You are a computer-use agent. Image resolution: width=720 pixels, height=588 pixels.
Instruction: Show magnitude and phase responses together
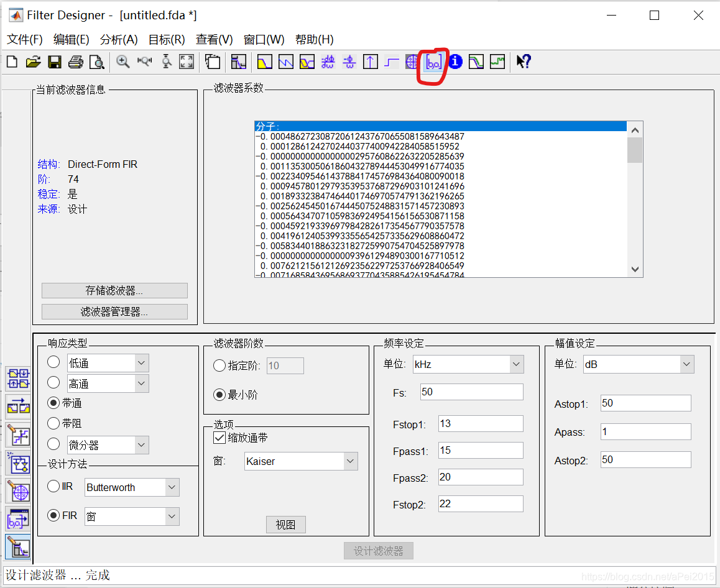tap(307, 62)
